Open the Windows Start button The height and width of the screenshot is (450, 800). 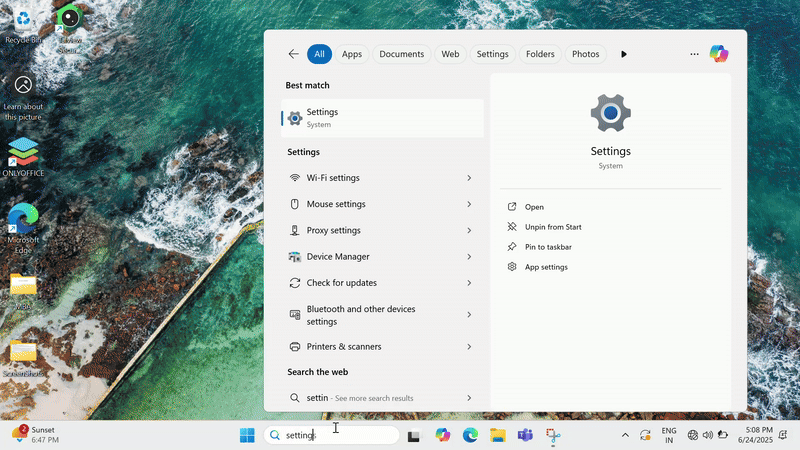tap(247, 435)
